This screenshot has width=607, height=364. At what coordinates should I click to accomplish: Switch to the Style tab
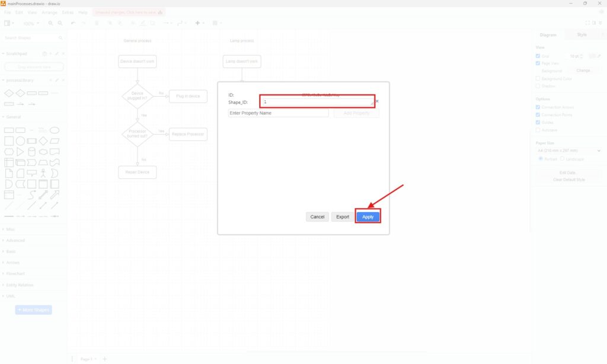582,34
